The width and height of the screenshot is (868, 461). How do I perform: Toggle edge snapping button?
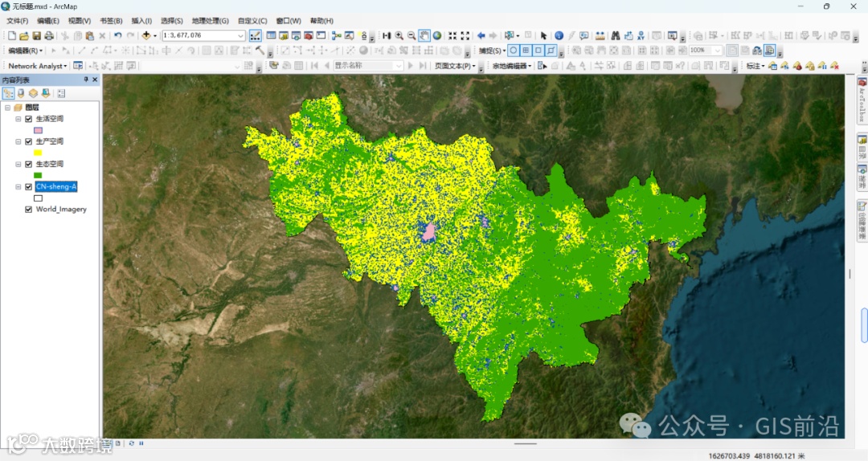(x=551, y=51)
